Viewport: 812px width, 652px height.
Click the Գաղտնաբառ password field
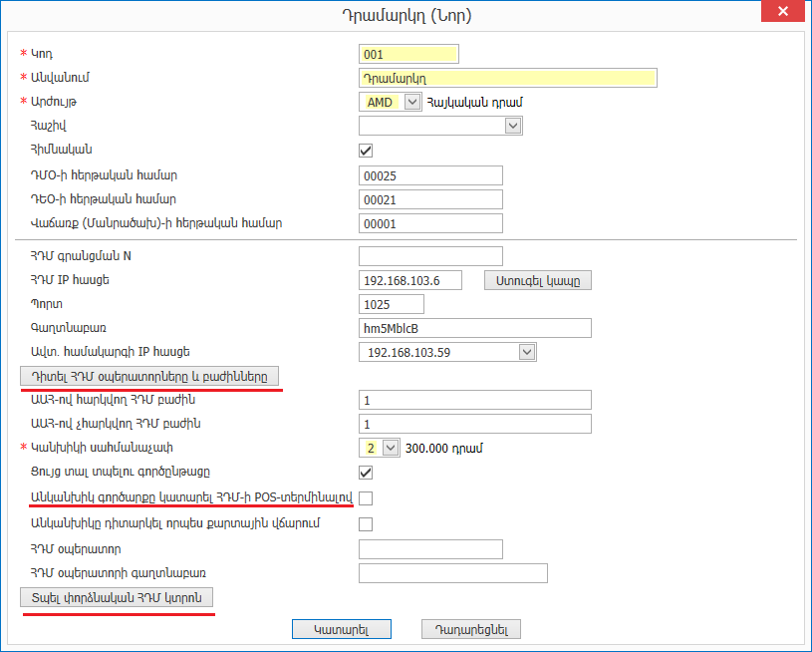pos(474,328)
